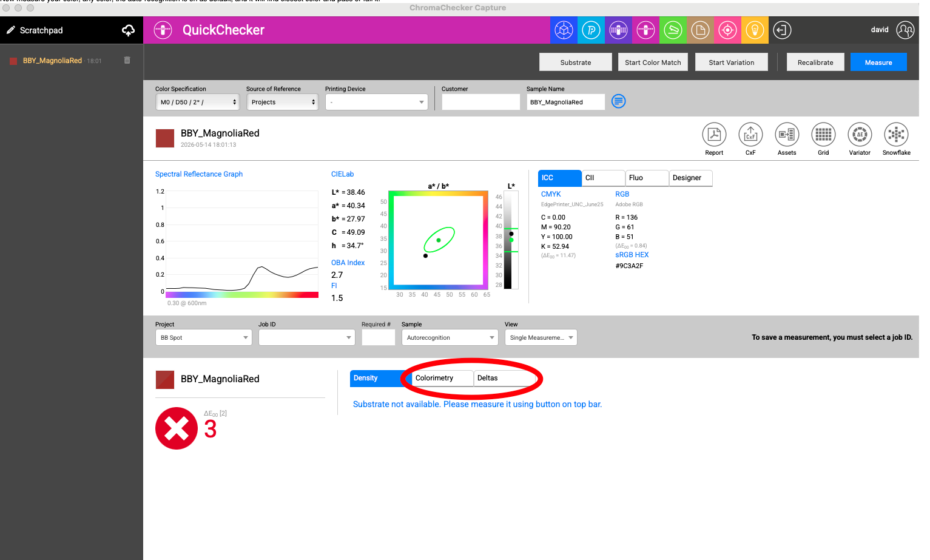Viewport: 930px width, 560px height.
Task: Open the magenta QuickChecker satellite icon in module bar
Action: (645, 30)
